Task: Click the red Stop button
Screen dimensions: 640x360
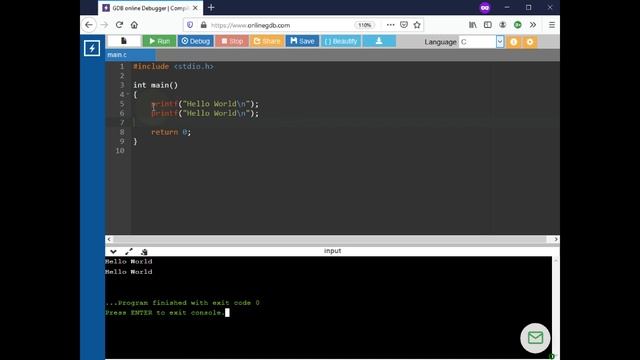Action: click(232, 41)
